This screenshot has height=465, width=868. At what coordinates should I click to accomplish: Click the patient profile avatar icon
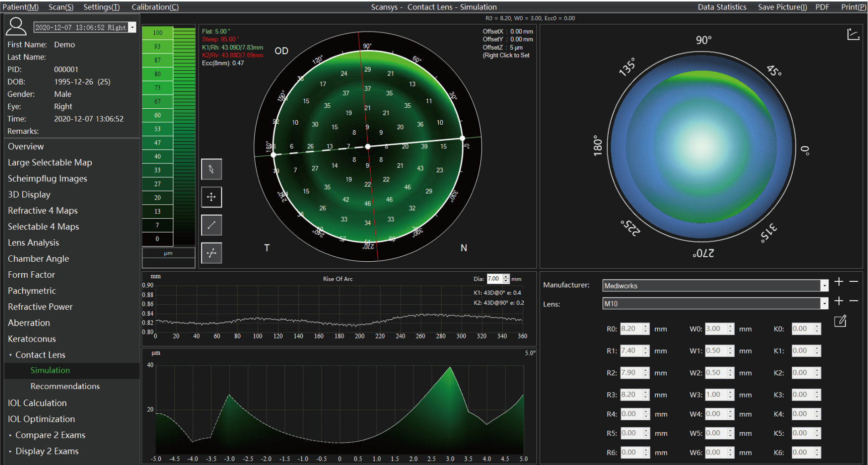(16, 27)
